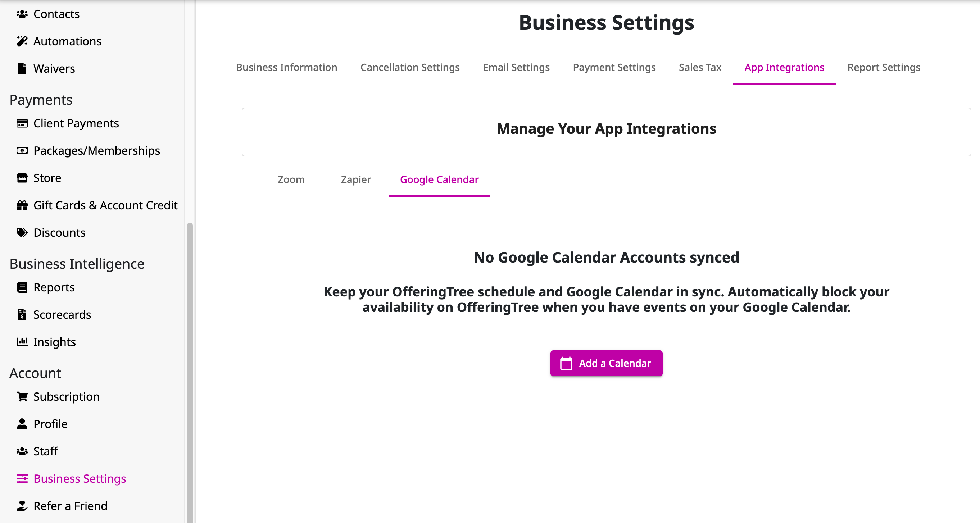
Task: Open the Store storefront icon
Action: pyautogui.click(x=22, y=178)
